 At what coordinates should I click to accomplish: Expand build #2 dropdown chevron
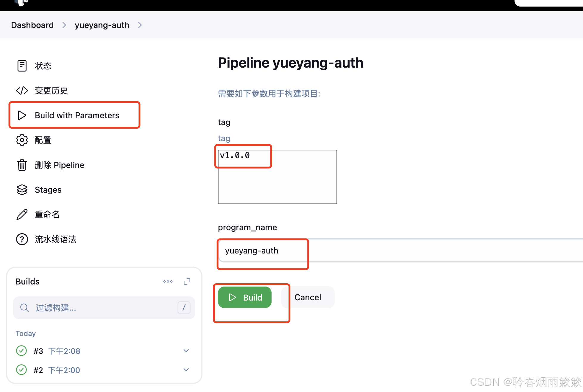(x=186, y=370)
